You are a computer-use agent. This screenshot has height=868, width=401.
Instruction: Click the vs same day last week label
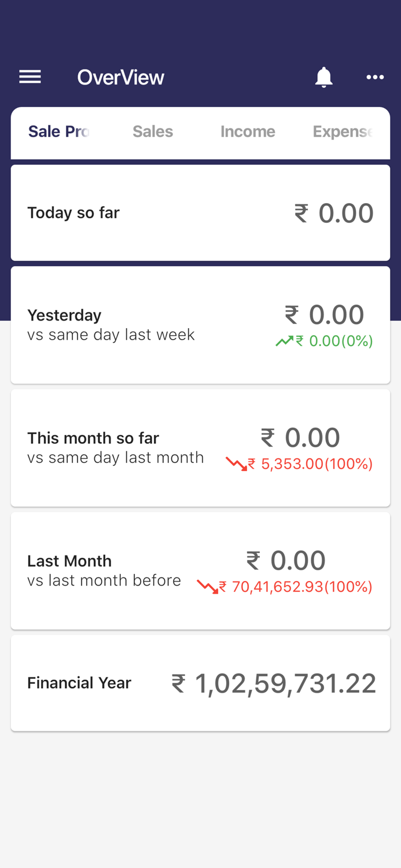tap(110, 334)
